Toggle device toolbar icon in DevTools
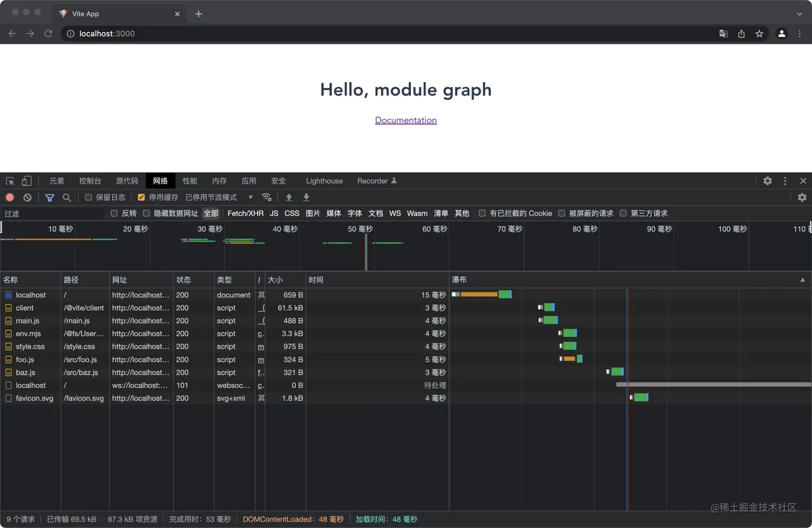The image size is (812, 528). click(26, 181)
